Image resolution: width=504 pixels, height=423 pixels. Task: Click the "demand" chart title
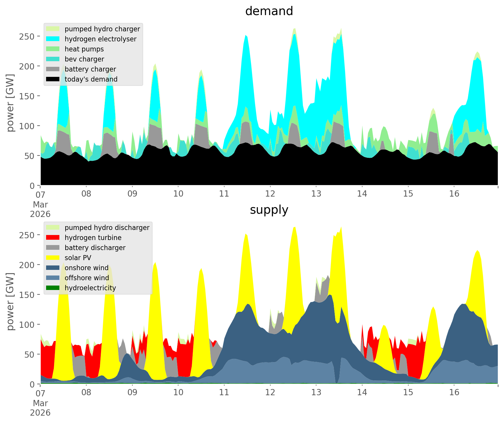click(269, 11)
